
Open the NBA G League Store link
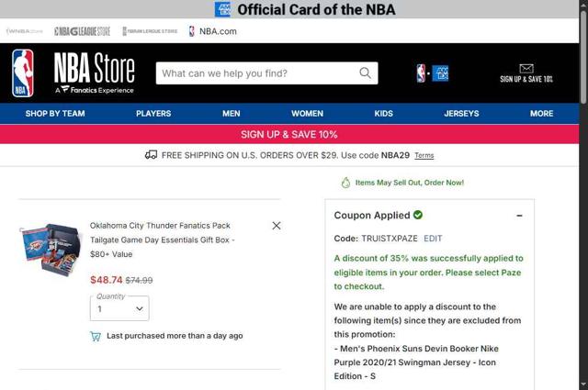83,31
